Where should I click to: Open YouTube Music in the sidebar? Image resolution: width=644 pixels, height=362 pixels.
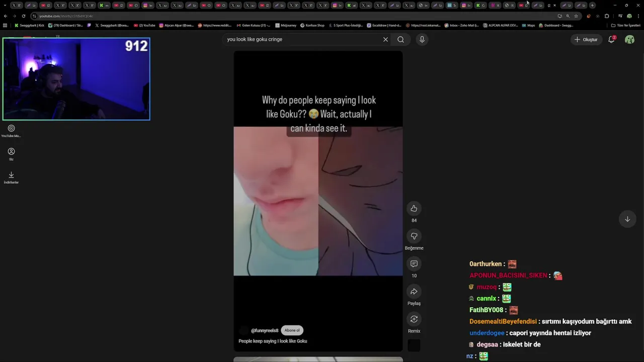(x=11, y=131)
